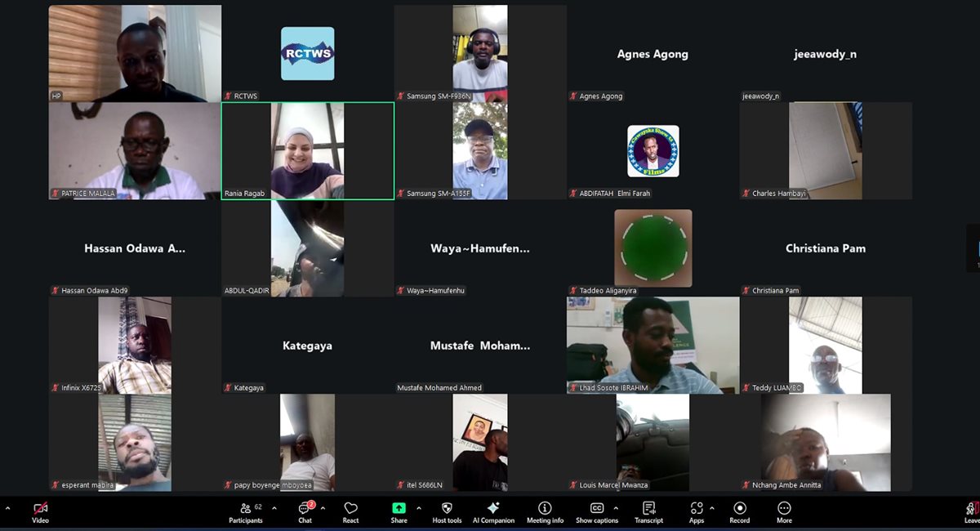Image resolution: width=980 pixels, height=531 pixels.
Task: Start sharing with the Share button
Action: pyautogui.click(x=399, y=511)
